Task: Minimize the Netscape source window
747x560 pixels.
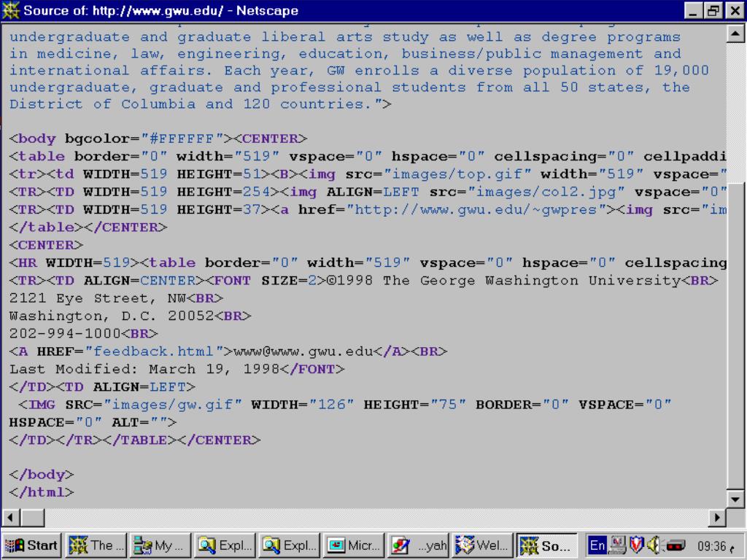Action: [x=693, y=10]
